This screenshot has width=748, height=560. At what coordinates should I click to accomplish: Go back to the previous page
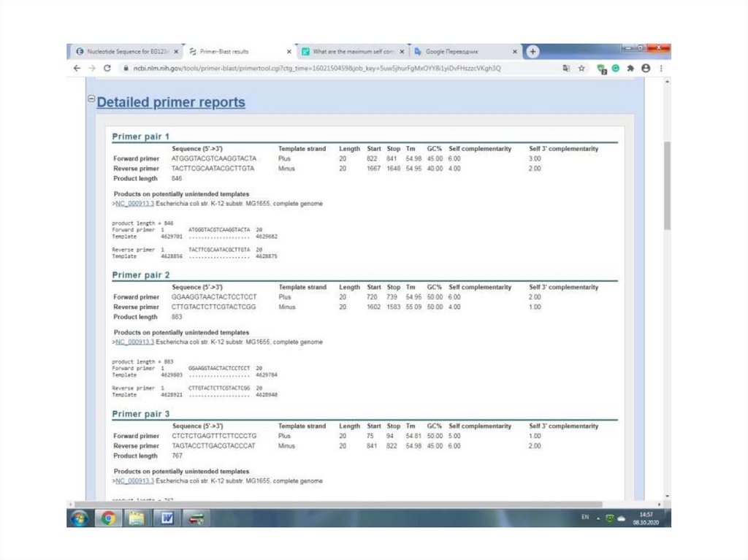77,68
